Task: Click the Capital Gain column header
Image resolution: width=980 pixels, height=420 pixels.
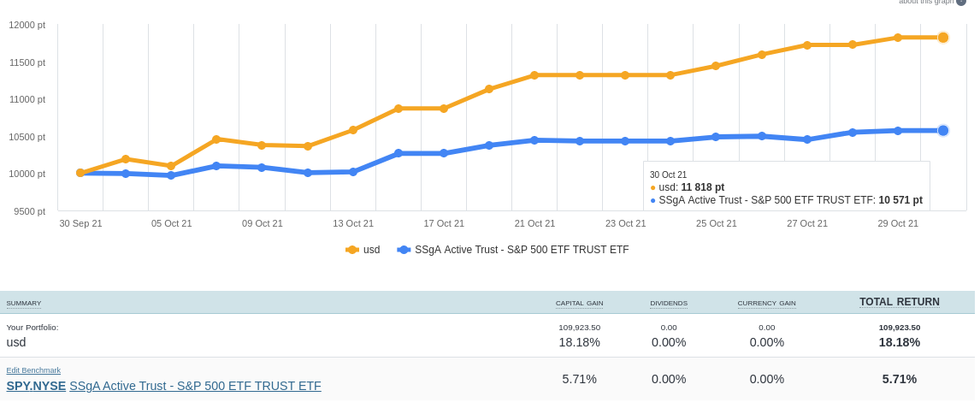Action: pyautogui.click(x=579, y=303)
